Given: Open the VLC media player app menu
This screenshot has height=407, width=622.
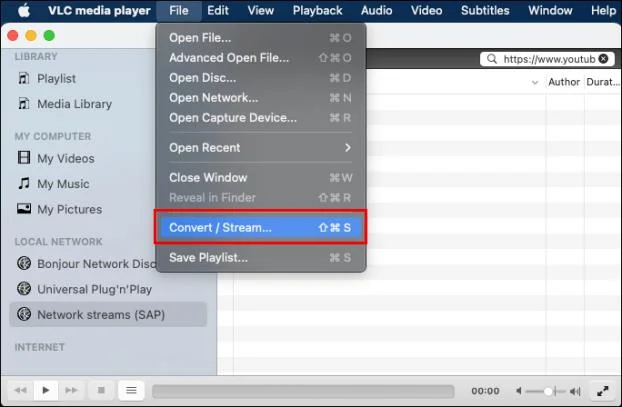Looking at the screenshot, I should [x=99, y=10].
